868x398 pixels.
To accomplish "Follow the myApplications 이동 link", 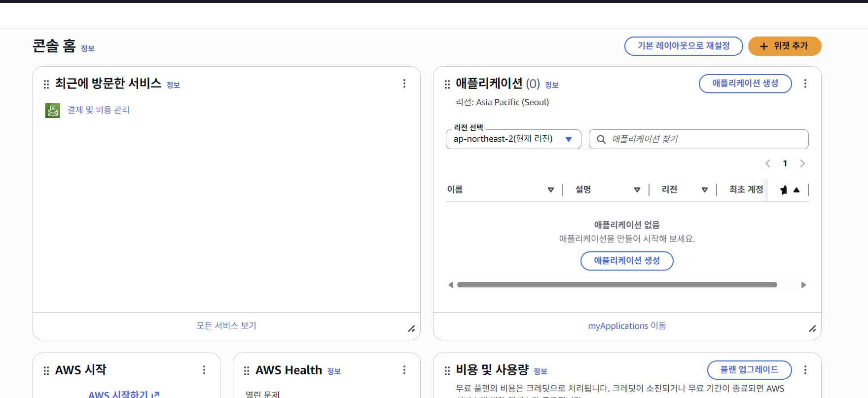I will (x=627, y=326).
